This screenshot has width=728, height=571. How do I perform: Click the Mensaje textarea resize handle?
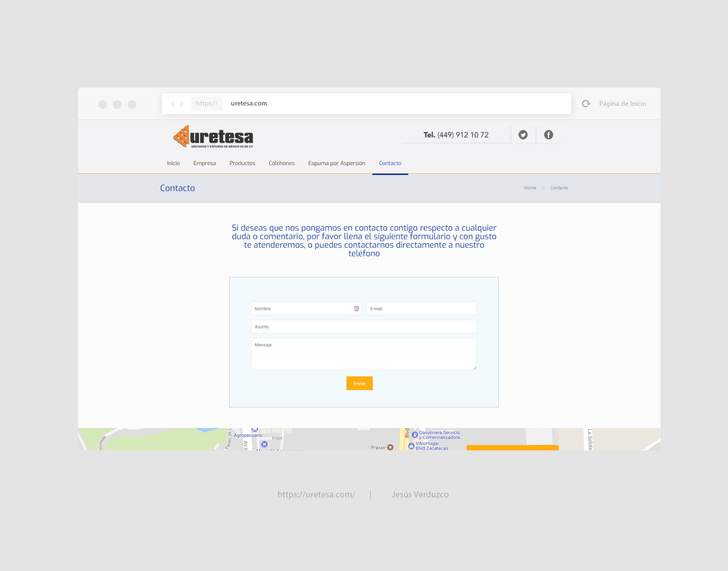point(475,368)
